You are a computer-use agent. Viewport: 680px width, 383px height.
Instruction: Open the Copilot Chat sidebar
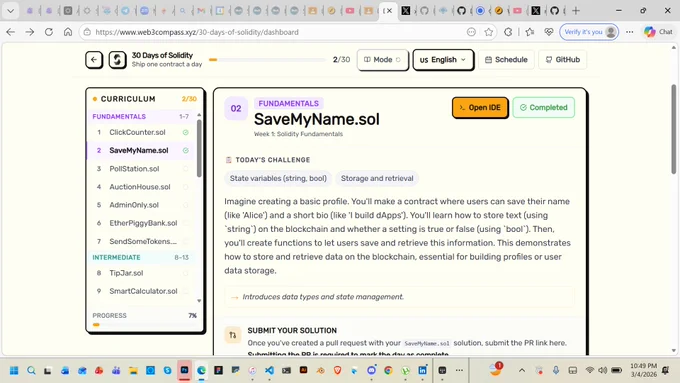tap(658, 32)
